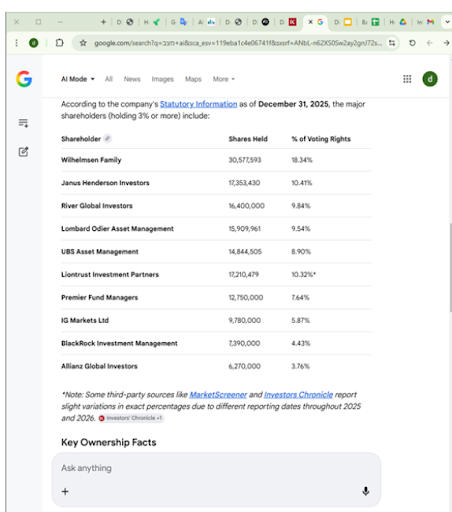Reload the page
This screenshot has width=452, height=512.
pyautogui.click(x=412, y=43)
